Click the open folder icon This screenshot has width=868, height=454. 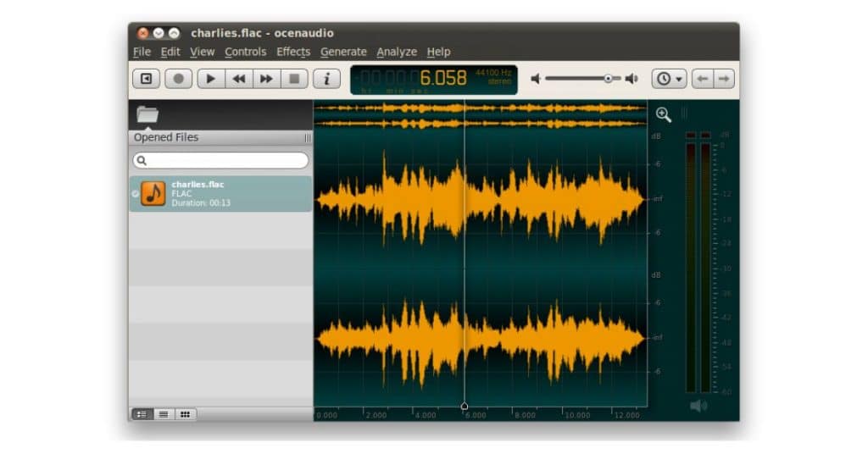point(147,114)
